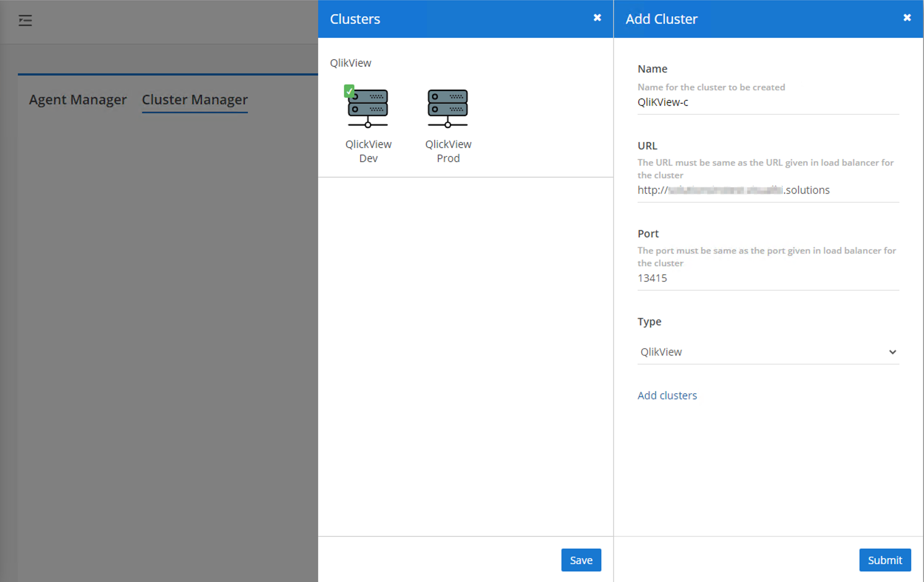
Task: Click the Add clusters link
Action: [x=667, y=395]
